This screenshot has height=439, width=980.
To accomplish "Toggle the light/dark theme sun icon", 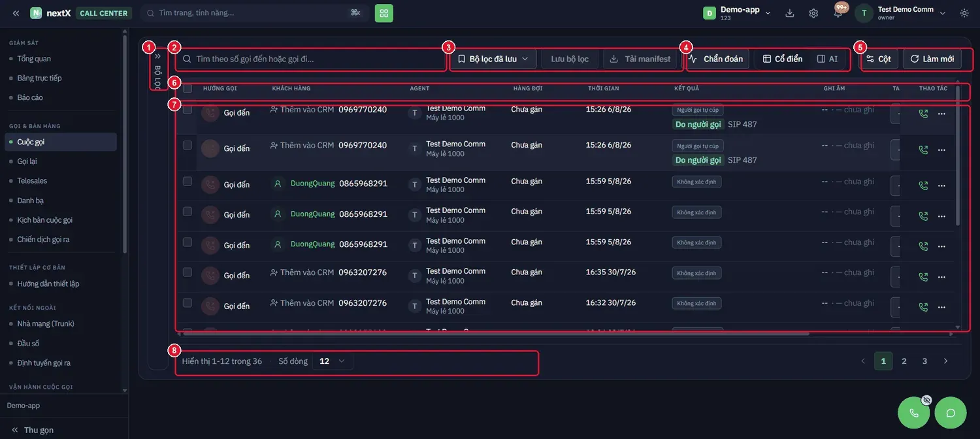I will (964, 13).
